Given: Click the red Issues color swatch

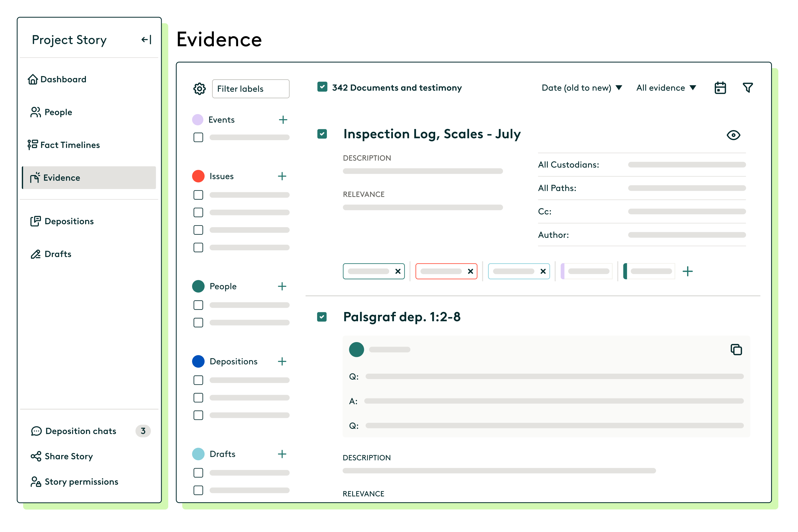Looking at the screenshot, I should (198, 176).
